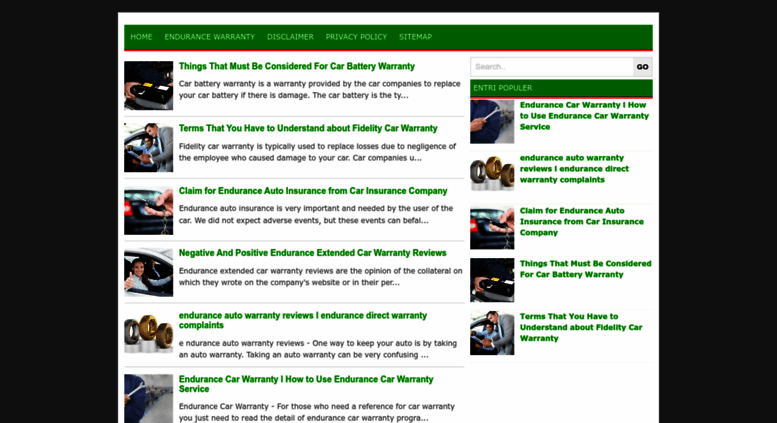Image resolution: width=777 pixels, height=423 pixels.
Task: Click Fidelity warranty salesman thumbnail in main list
Action: click(149, 148)
